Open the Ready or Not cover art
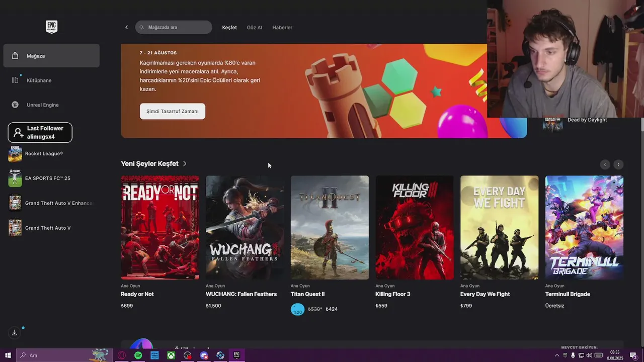The image size is (644, 362). (160, 227)
